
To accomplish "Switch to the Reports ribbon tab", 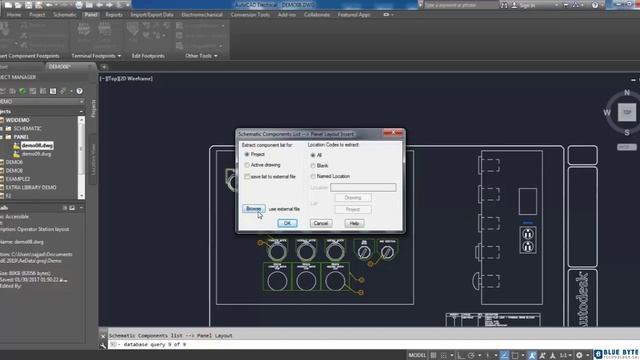I will (x=114, y=15).
